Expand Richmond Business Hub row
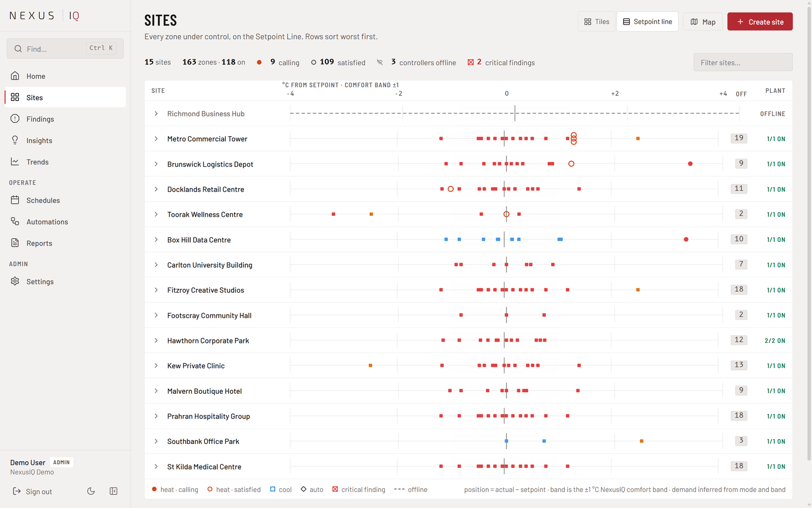Image resolution: width=812 pixels, height=508 pixels. pos(156,114)
